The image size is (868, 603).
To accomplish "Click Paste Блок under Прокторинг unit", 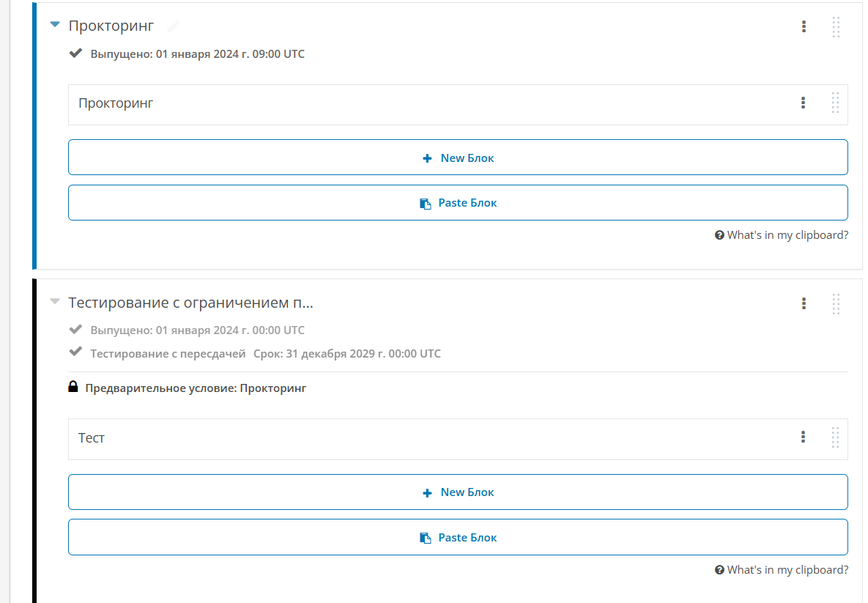I will (x=458, y=203).
